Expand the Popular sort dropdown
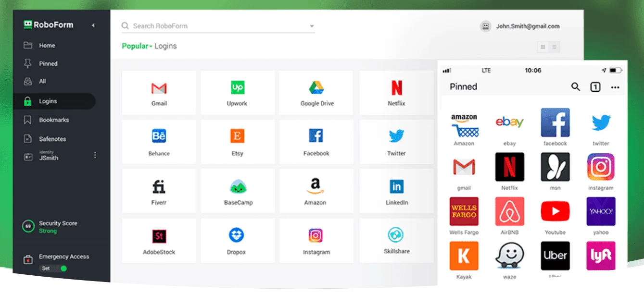 tap(137, 46)
